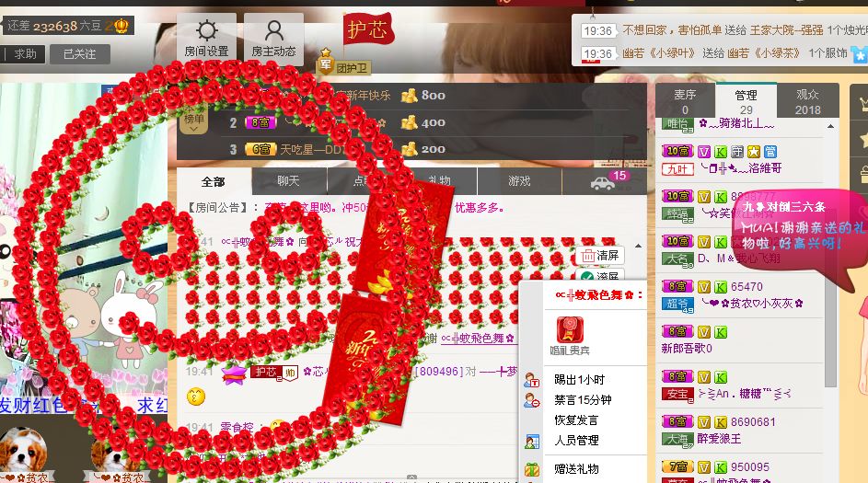The height and width of the screenshot is (483, 868).
Task: Click chat area scroll-up arrow
Action: coord(638,246)
